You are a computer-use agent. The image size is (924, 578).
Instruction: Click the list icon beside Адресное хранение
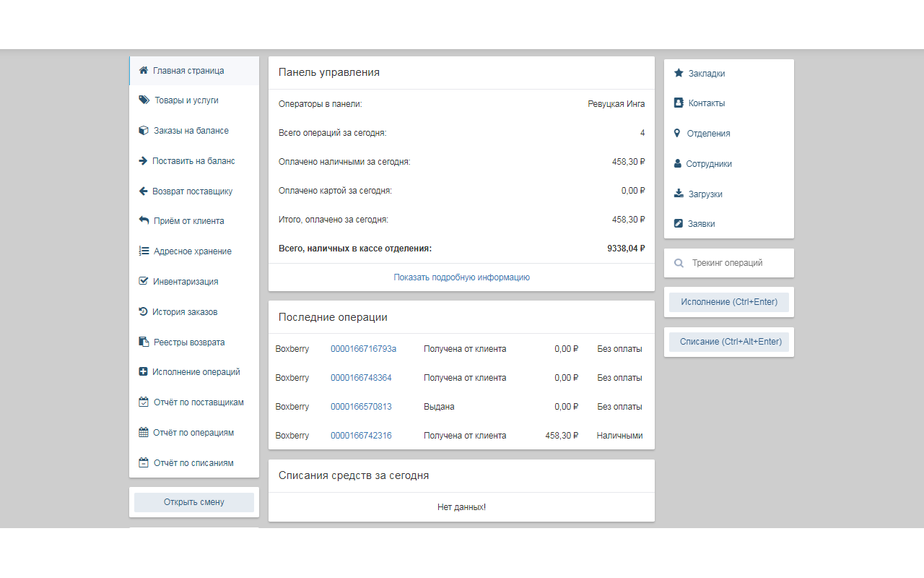point(144,251)
